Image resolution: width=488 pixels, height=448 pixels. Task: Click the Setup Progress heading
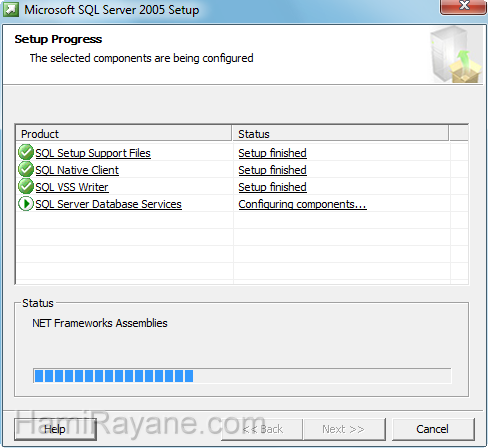[58, 39]
